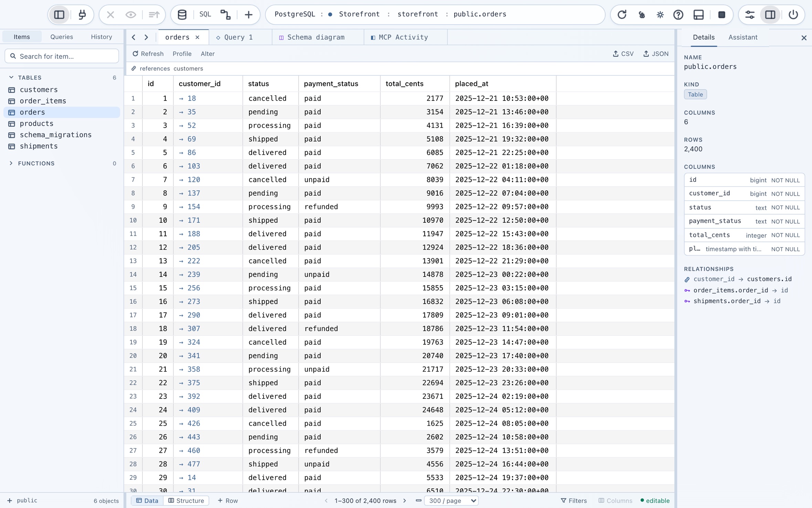Go to next page of rows
This screenshot has height=508, width=812.
coord(405,500)
